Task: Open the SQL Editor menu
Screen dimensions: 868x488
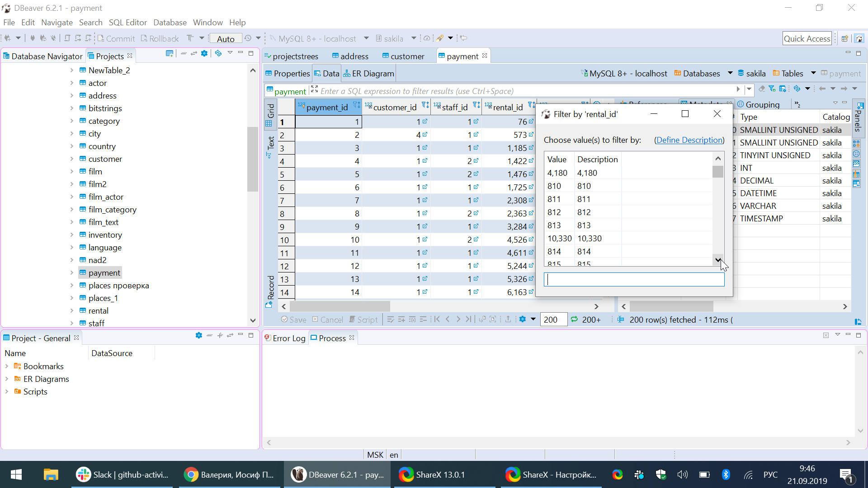Action: click(127, 22)
